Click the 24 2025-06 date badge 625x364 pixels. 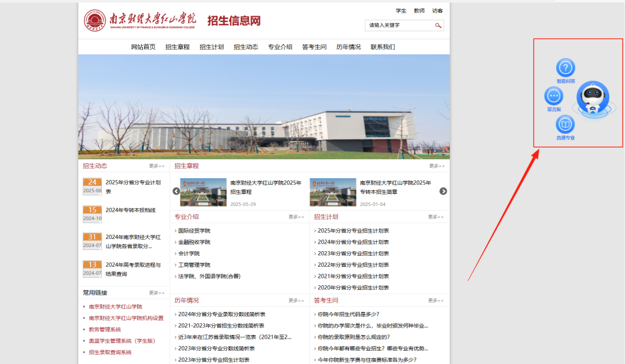click(x=92, y=186)
